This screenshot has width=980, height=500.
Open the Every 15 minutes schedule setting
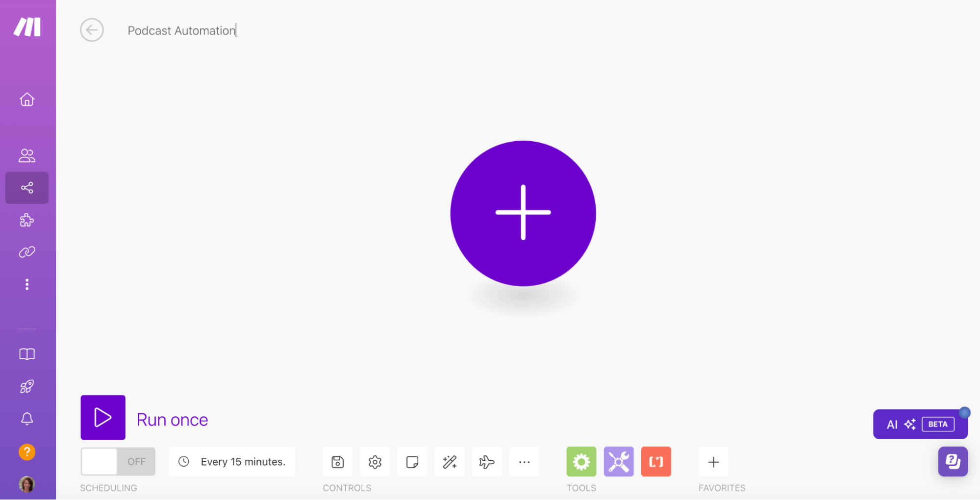[232, 462]
